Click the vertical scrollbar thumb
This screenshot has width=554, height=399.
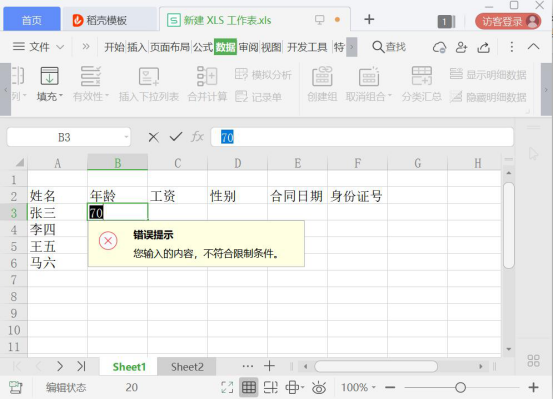508,225
